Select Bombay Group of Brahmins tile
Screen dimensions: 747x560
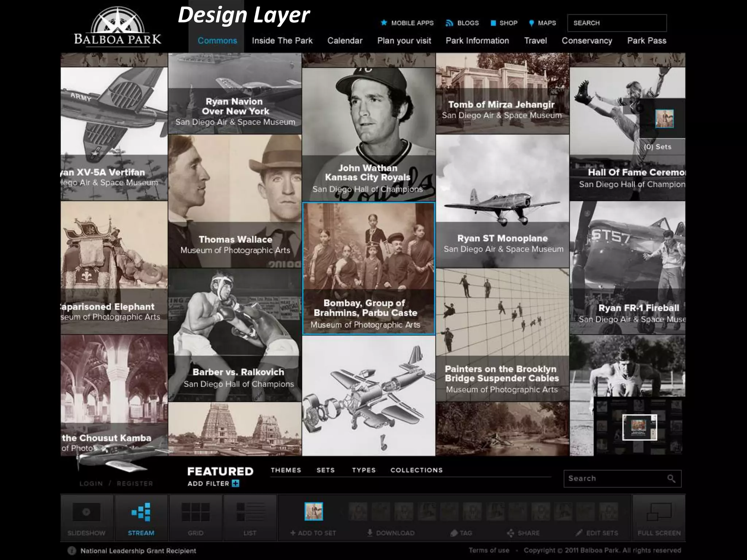coord(368,268)
